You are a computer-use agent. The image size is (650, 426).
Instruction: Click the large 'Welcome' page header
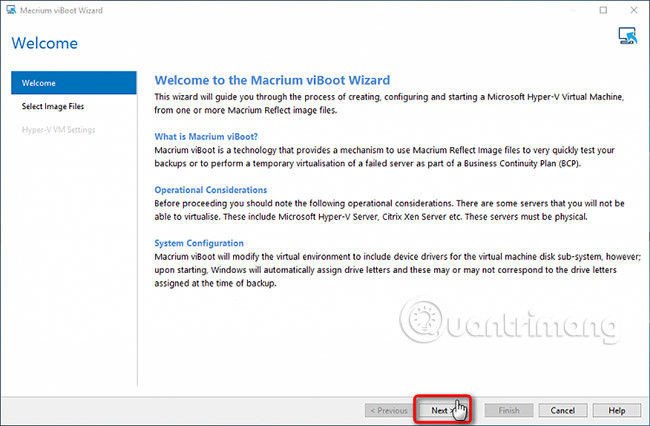(x=44, y=43)
